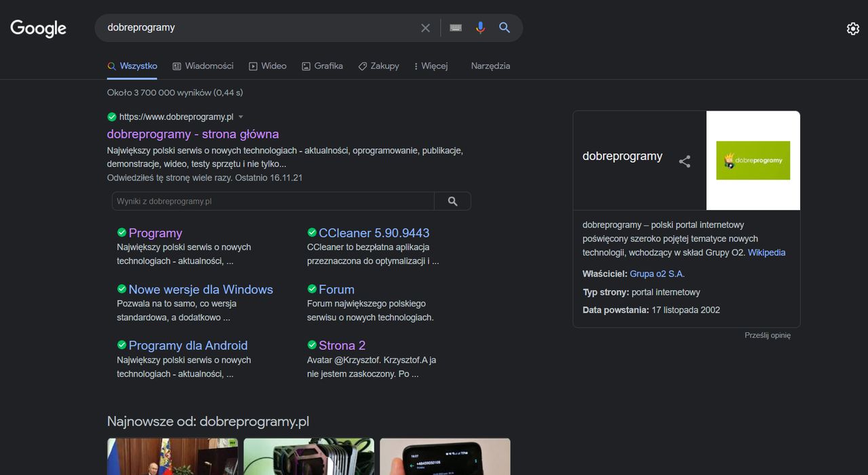Open the on-screen keyboard icon
Image resolution: width=868 pixels, height=475 pixels.
coord(456,28)
